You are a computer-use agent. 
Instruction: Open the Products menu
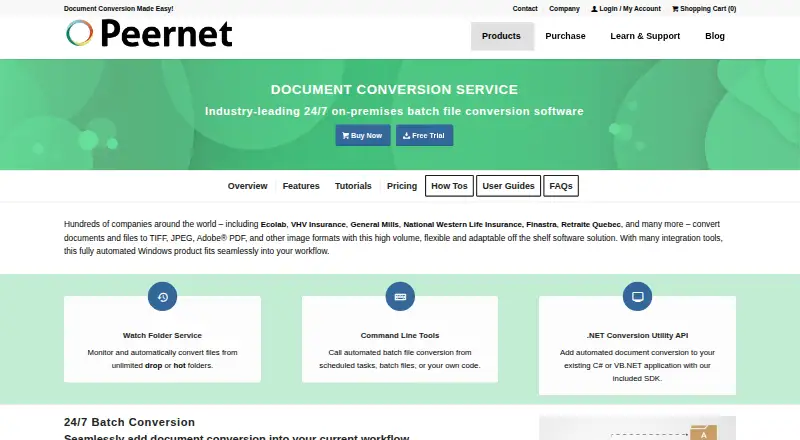pos(502,36)
